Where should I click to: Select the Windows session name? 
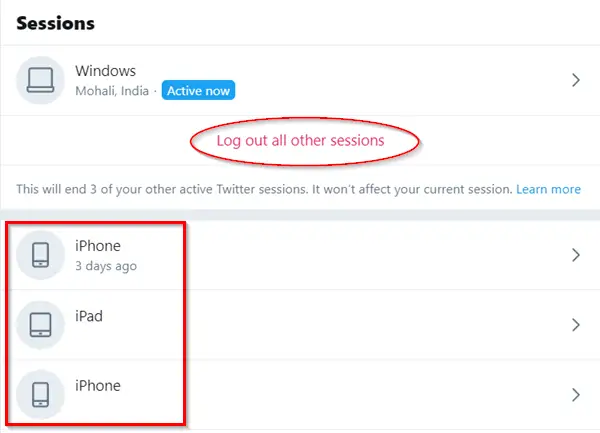click(105, 71)
